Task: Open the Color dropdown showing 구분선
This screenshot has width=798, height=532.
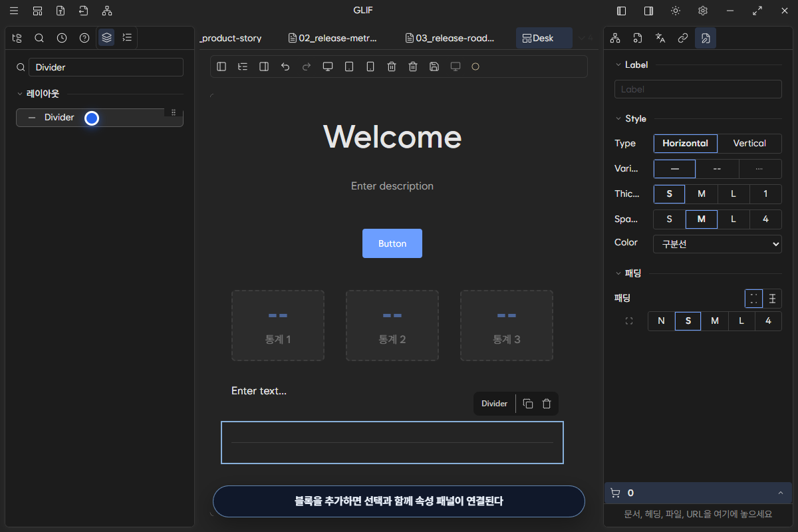Action: tap(718, 244)
